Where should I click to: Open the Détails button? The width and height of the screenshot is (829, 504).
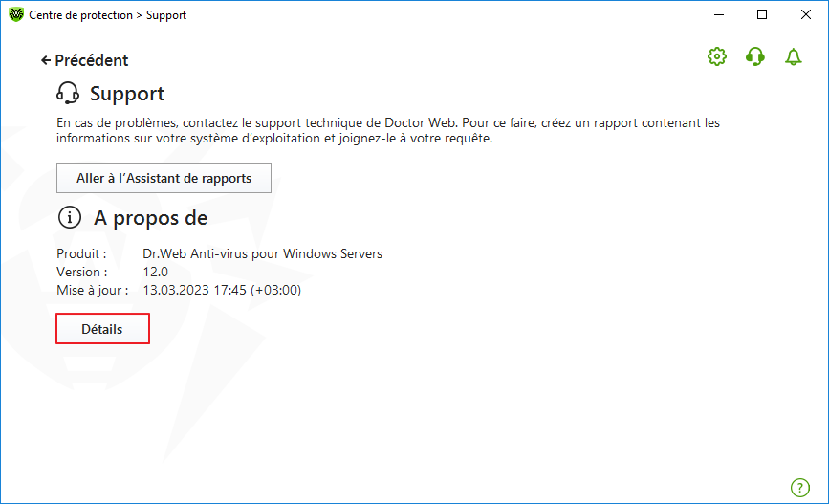point(102,329)
